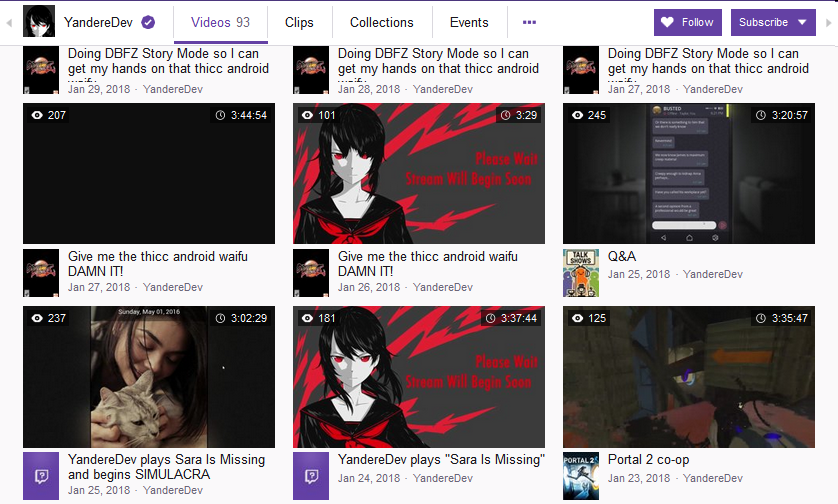Click view count eye icon showing 101
838x504 pixels.
coord(307,115)
